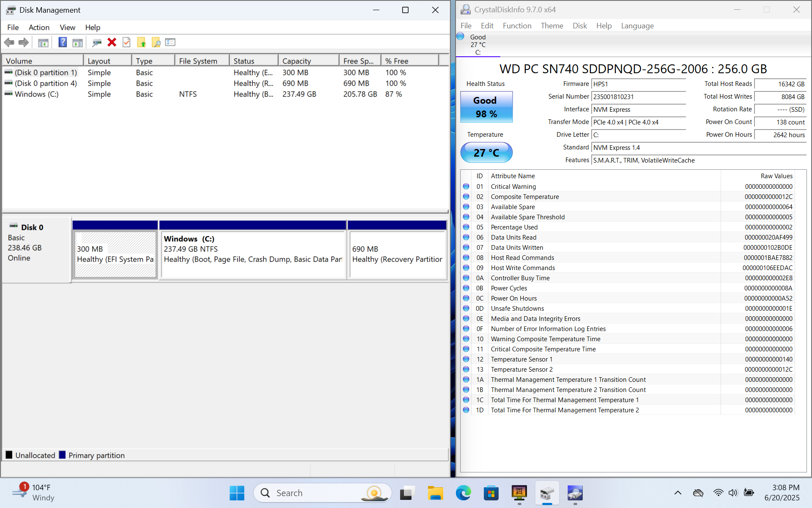Open the Language menu in CrystalDiskInfo
This screenshot has height=508, width=812.
(x=637, y=26)
